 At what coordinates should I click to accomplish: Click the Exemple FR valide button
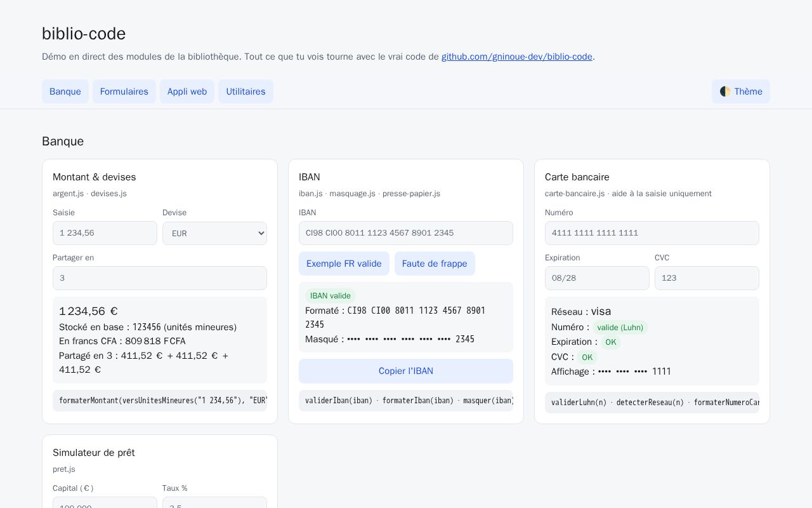(x=344, y=264)
